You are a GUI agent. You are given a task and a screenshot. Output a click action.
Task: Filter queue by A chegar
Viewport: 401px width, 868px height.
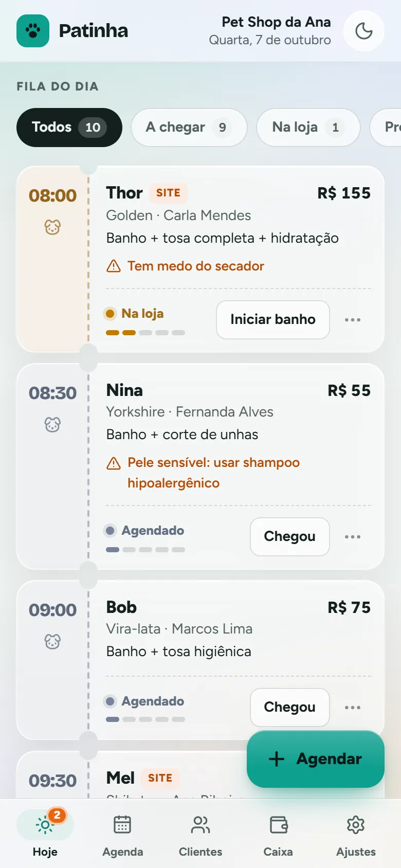click(x=189, y=128)
